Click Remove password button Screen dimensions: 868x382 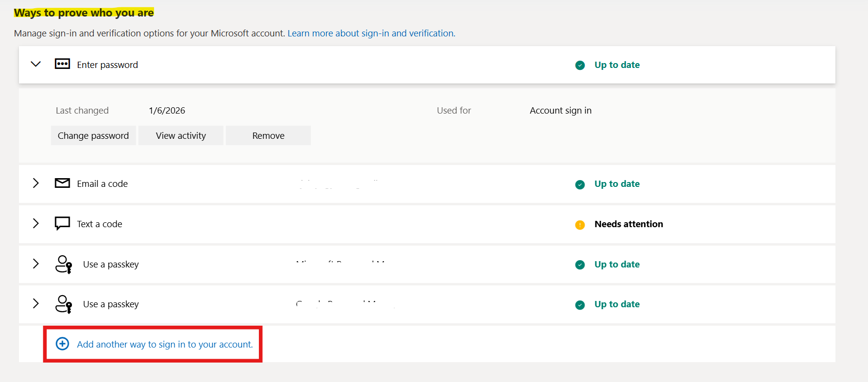click(268, 135)
